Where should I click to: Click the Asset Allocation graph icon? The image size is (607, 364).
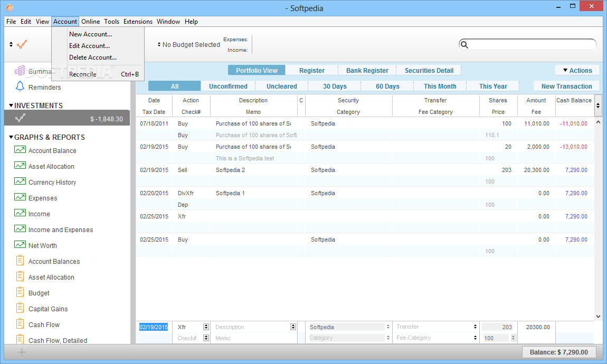pyautogui.click(x=20, y=166)
